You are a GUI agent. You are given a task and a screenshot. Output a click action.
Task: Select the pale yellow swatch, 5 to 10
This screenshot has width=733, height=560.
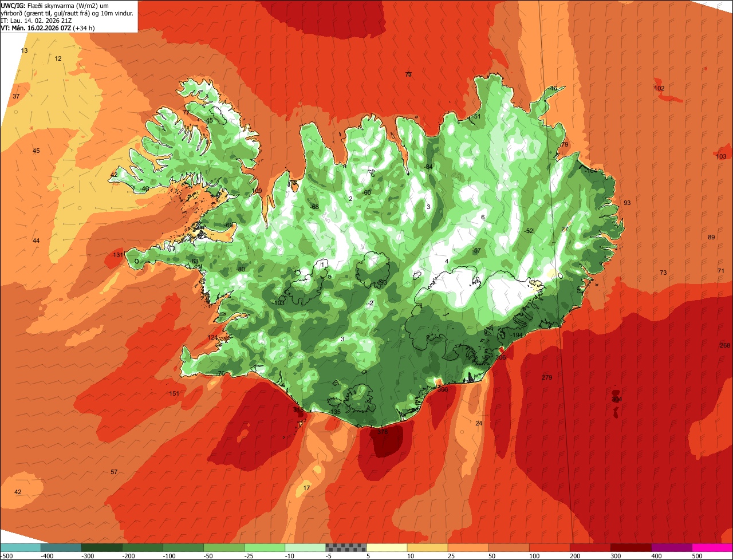(387, 547)
